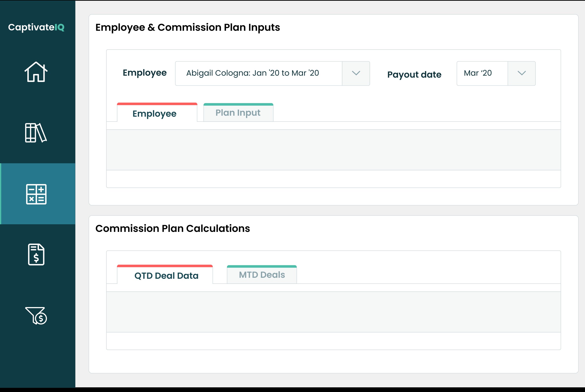This screenshot has width=585, height=392.
Task: Click the Payout date label
Action: point(414,74)
